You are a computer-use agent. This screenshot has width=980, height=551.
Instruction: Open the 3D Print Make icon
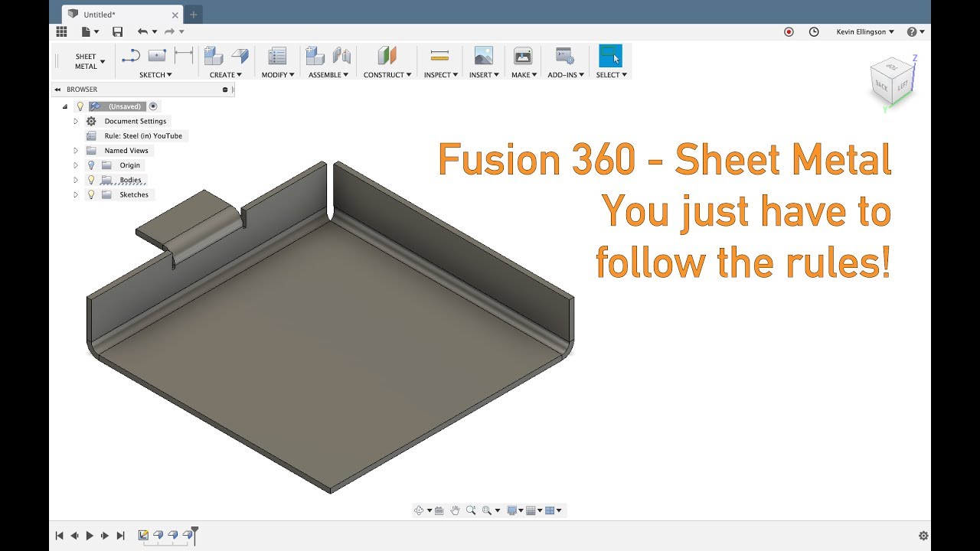523,56
